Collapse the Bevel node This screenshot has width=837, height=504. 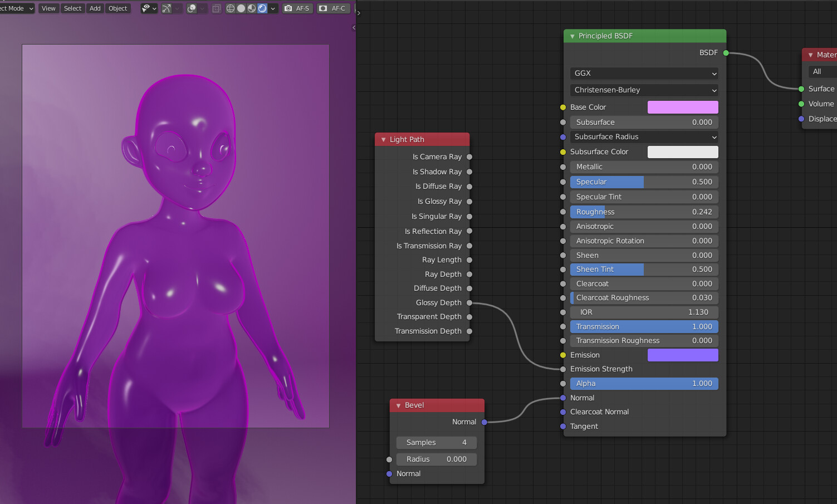[398, 405]
